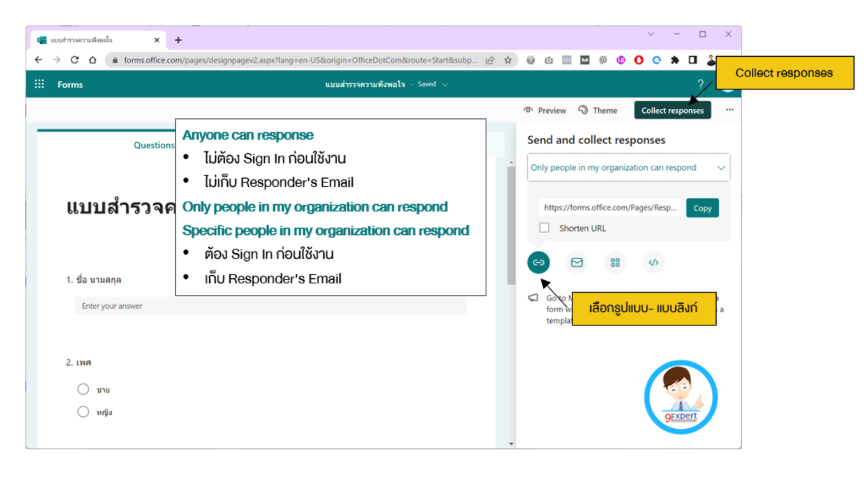868x478 pixels.
Task: Expand the Saved status chevron
Action: [x=445, y=84]
